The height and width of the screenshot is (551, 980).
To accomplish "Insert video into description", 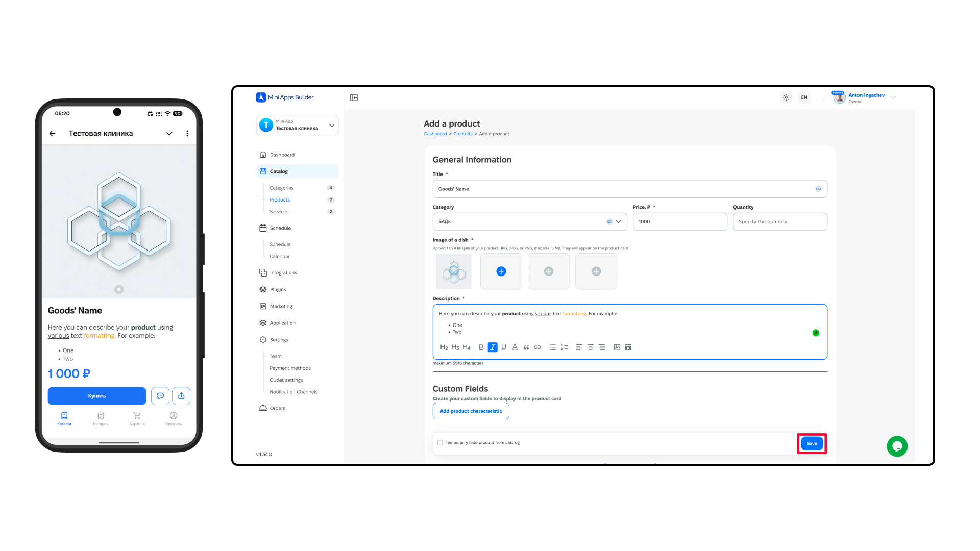I will click(628, 347).
